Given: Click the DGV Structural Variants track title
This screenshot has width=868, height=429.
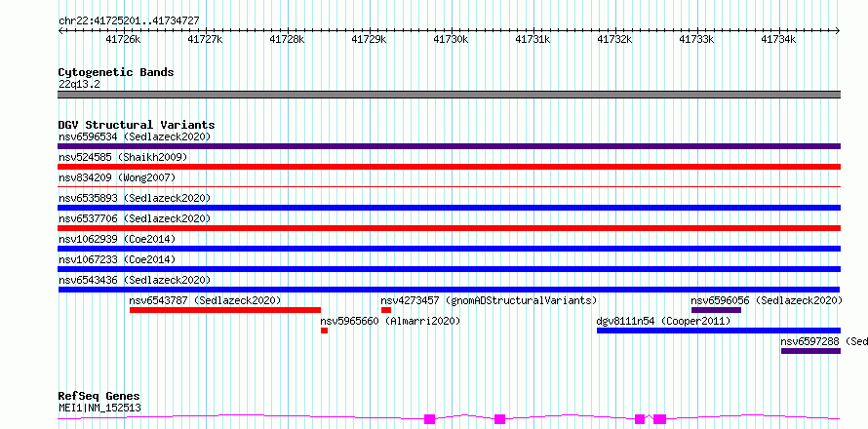Looking at the screenshot, I should 137,125.
